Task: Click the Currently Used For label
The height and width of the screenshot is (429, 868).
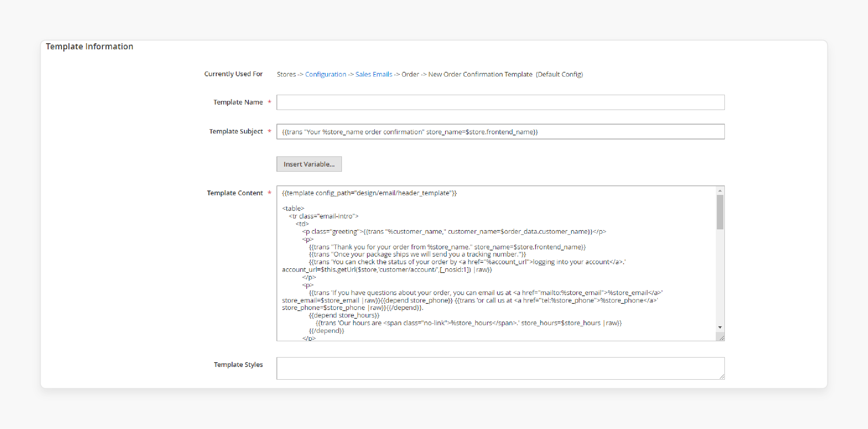Action: pyautogui.click(x=233, y=74)
